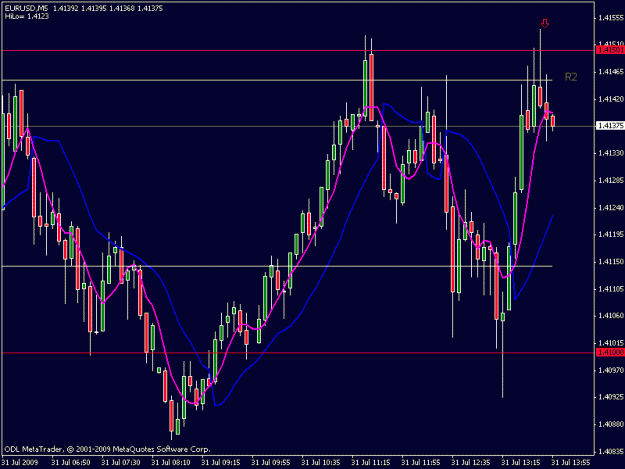625x469 pixels.
Task: Click the 31 Jul 12:35 time label
Action: (470, 462)
